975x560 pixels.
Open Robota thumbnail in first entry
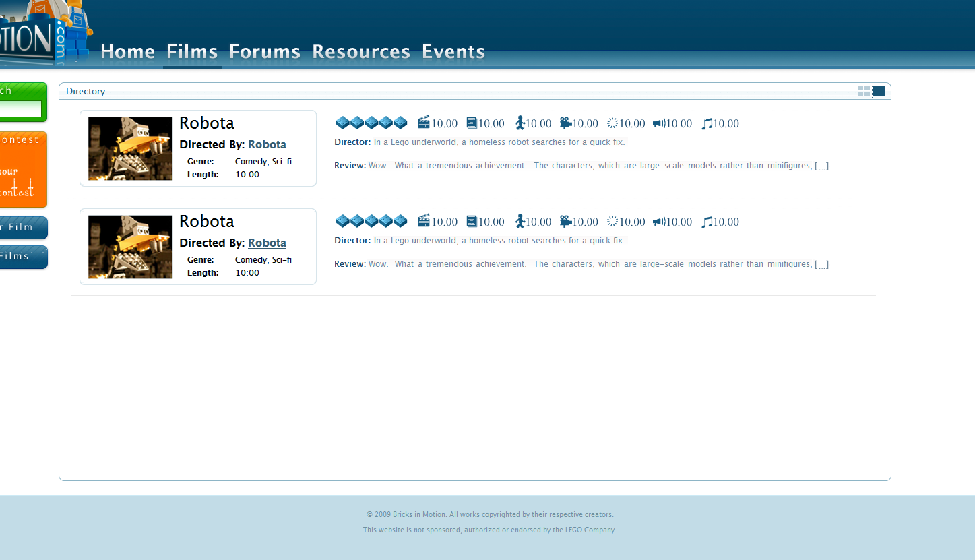click(130, 148)
